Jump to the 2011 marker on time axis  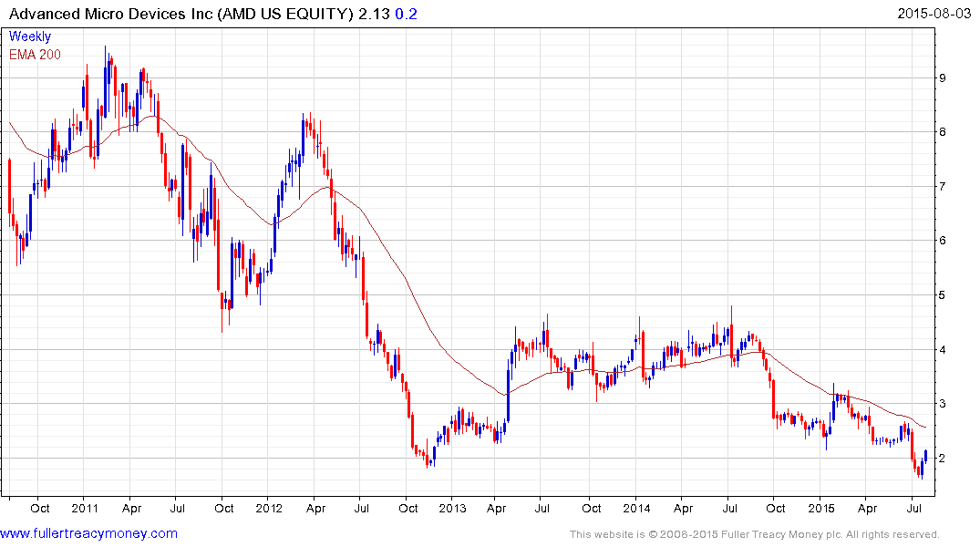click(84, 508)
